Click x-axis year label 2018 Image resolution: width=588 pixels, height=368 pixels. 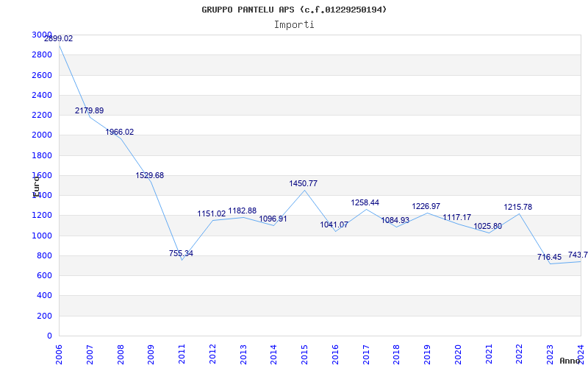[397, 355]
